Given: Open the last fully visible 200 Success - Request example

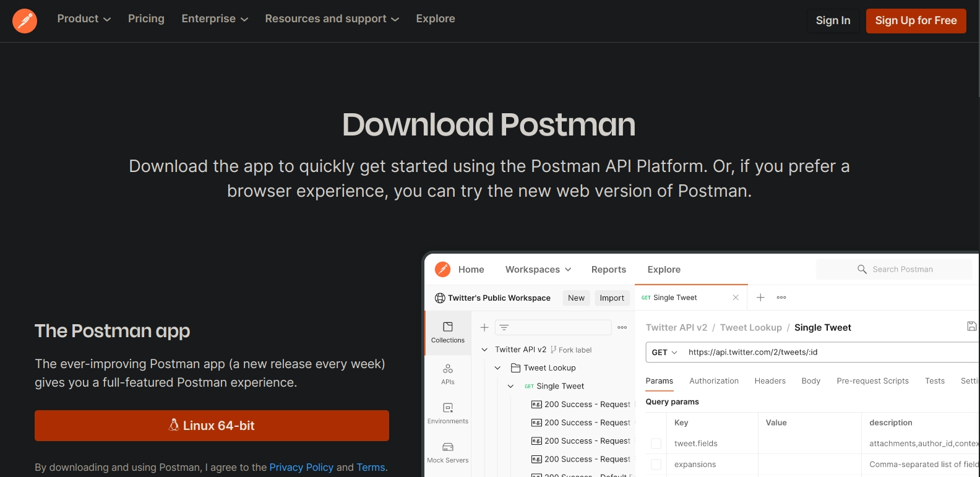Looking at the screenshot, I should (x=581, y=459).
